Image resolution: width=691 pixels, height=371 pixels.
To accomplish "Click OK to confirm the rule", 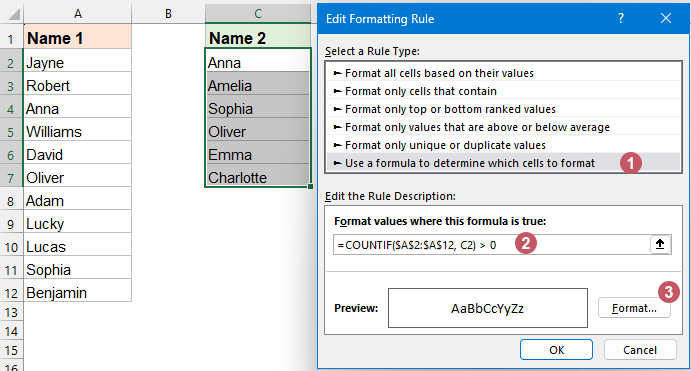I will click(556, 350).
